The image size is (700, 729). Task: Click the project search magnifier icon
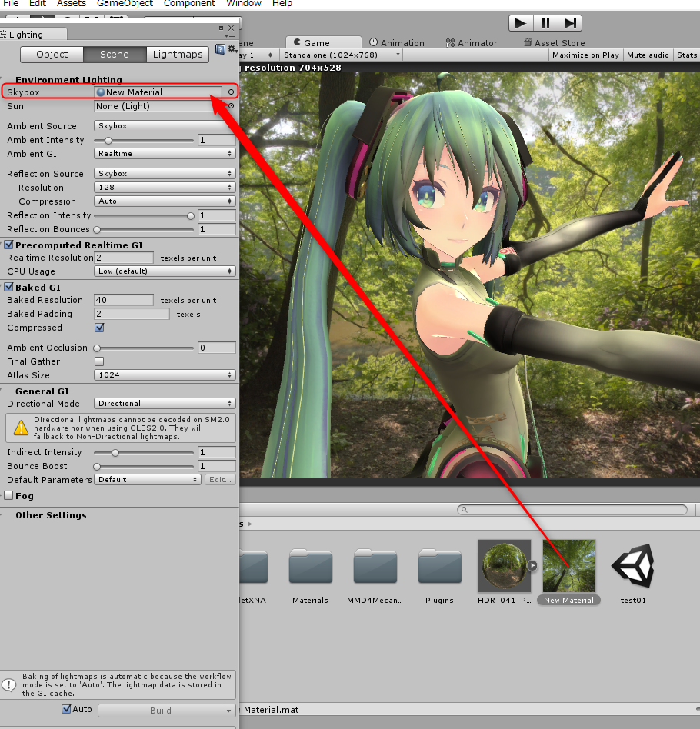tap(464, 510)
